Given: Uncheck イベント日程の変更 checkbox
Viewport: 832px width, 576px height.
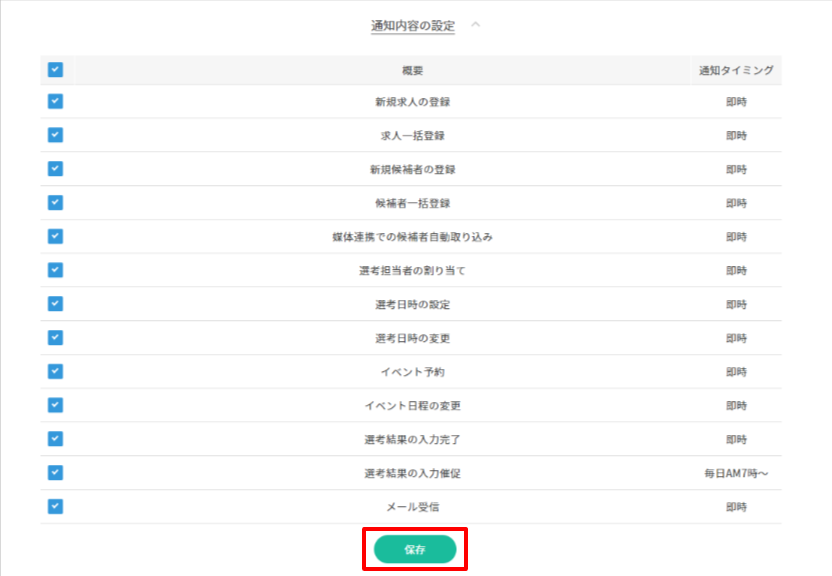Looking at the screenshot, I should (x=55, y=405).
